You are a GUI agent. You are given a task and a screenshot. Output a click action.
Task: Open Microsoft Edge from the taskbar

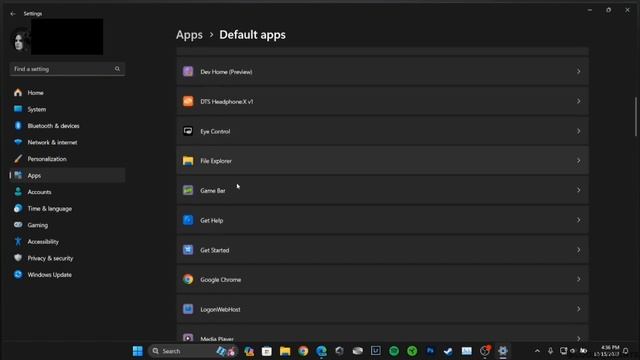pos(321,351)
